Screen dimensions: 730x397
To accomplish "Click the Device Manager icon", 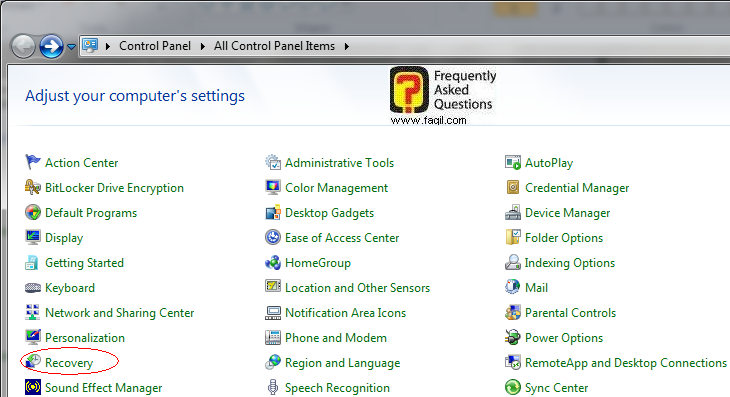I will (x=513, y=213).
